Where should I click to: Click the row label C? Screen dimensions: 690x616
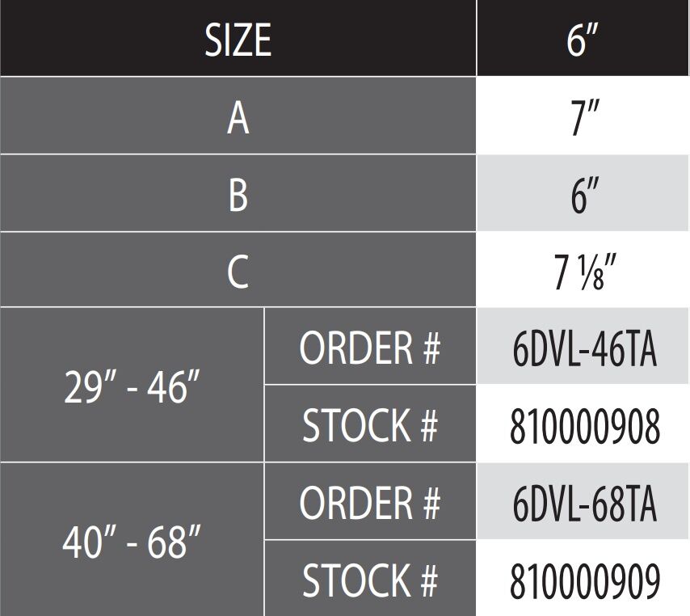tap(238, 272)
